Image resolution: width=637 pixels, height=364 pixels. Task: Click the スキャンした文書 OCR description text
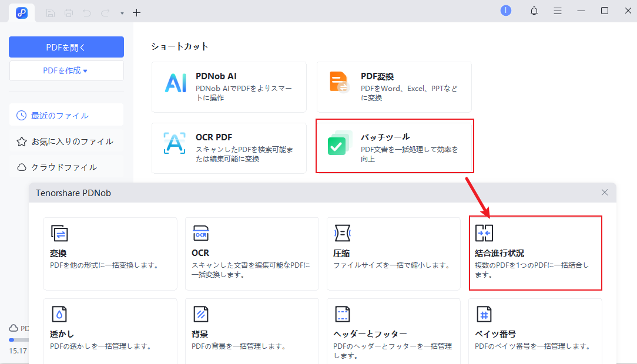point(251,270)
